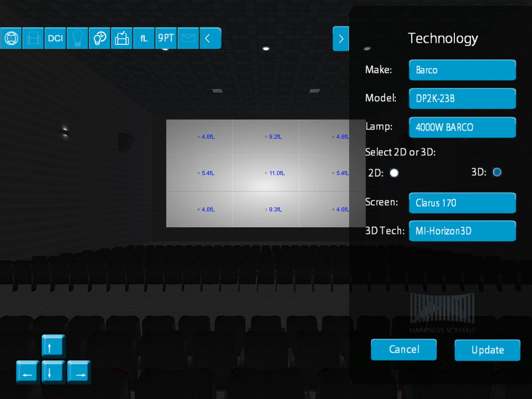Open the Screen dropdown showing Clarus 170
Image resolution: width=532 pixels, height=399 pixels.
coord(462,203)
